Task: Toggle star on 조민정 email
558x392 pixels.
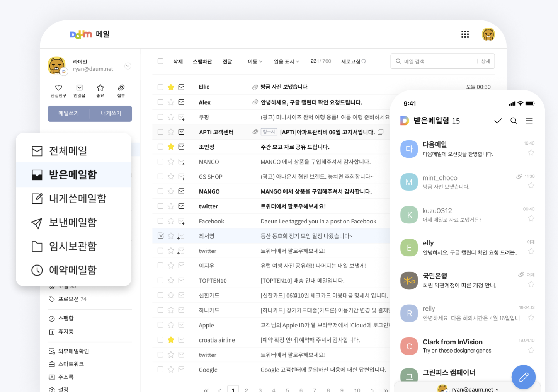Action: pos(171,147)
